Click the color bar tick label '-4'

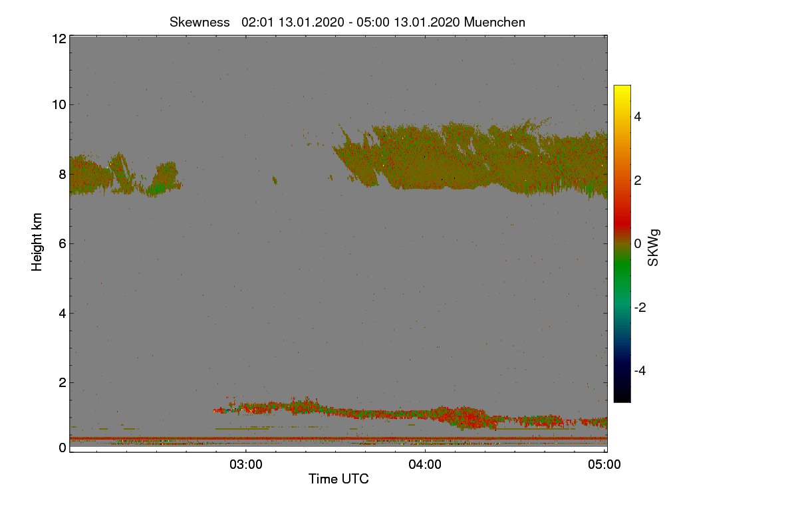pyautogui.click(x=641, y=370)
